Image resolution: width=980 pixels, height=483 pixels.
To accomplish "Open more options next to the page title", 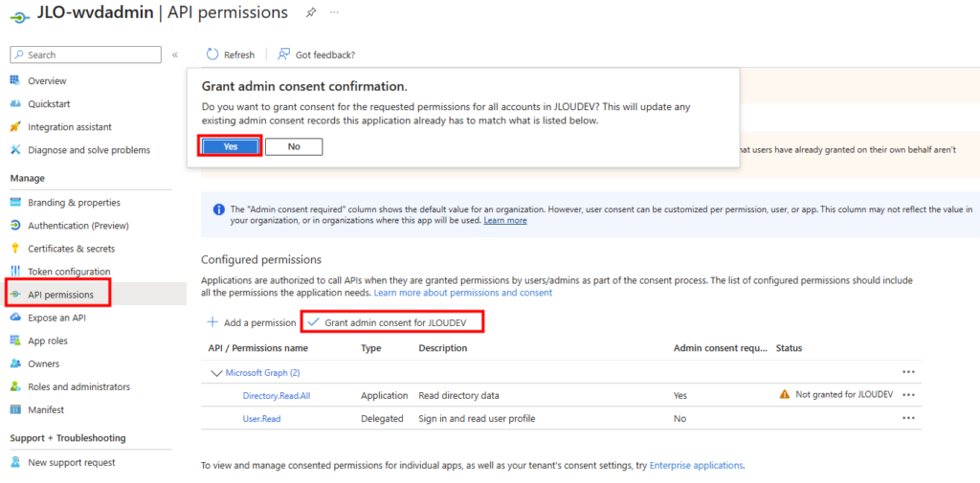I will 334,13.
